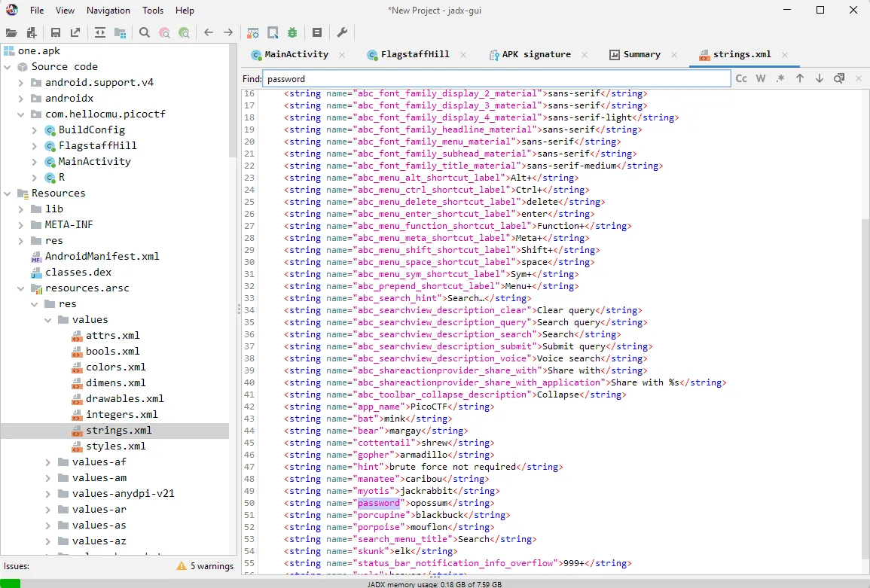Screen dimensions: 870x588
Task: Open the View menu
Action: pyautogui.click(x=65, y=11)
